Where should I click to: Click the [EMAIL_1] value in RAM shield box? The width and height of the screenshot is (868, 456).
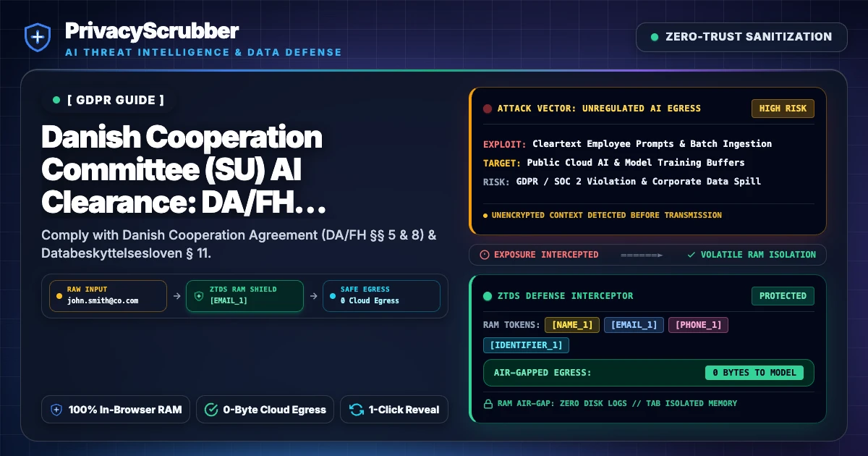coord(229,300)
